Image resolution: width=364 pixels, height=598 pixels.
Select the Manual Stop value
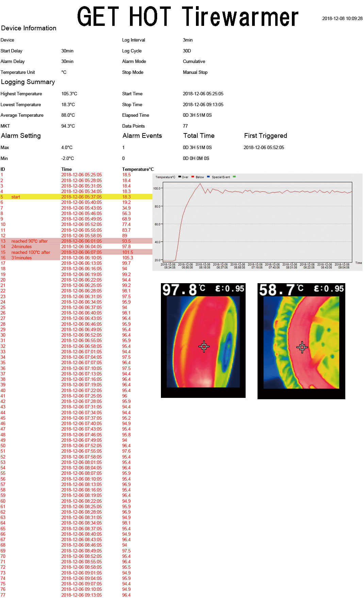coord(195,72)
